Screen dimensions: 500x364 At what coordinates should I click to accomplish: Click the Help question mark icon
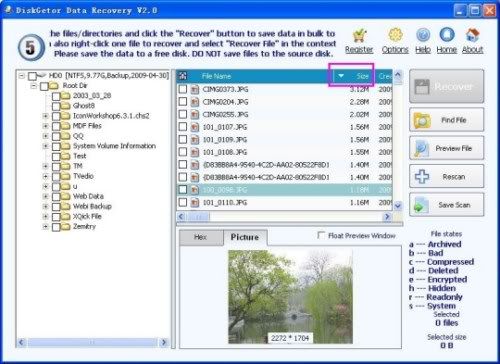coord(423,35)
